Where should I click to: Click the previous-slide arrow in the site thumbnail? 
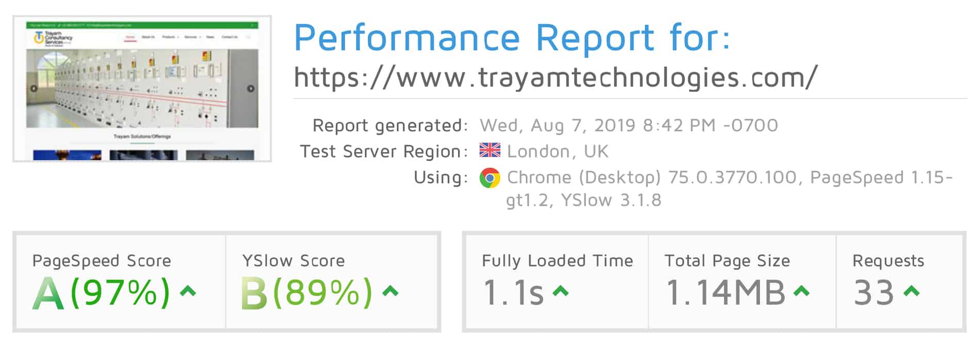coord(34,88)
